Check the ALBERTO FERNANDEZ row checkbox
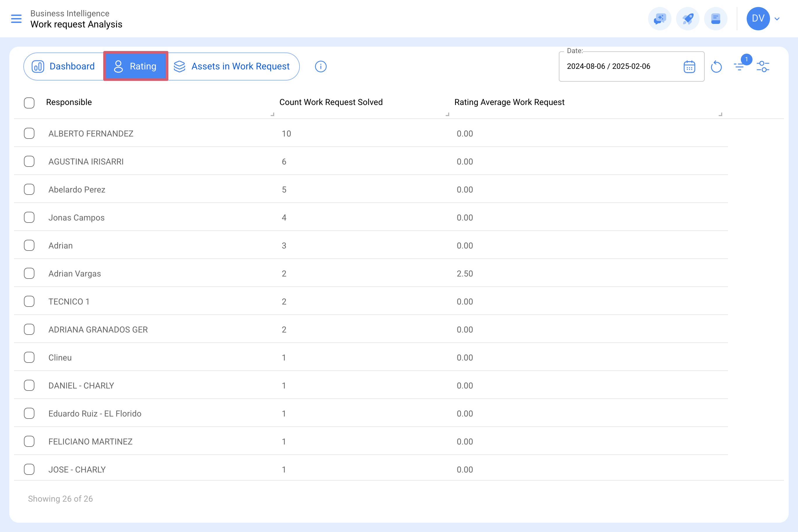Viewport: 798px width, 532px height. 29,133
